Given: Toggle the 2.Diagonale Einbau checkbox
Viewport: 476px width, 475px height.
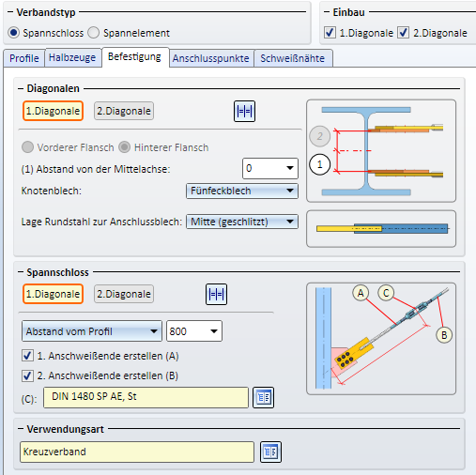Looking at the screenshot, I should [x=403, y=32].
